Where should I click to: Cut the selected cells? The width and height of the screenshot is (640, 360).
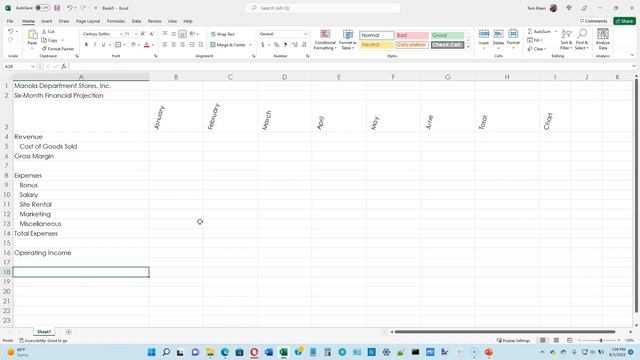pos(48,31)
